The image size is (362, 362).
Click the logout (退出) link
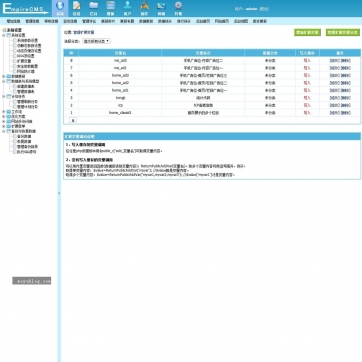(264, 9)
